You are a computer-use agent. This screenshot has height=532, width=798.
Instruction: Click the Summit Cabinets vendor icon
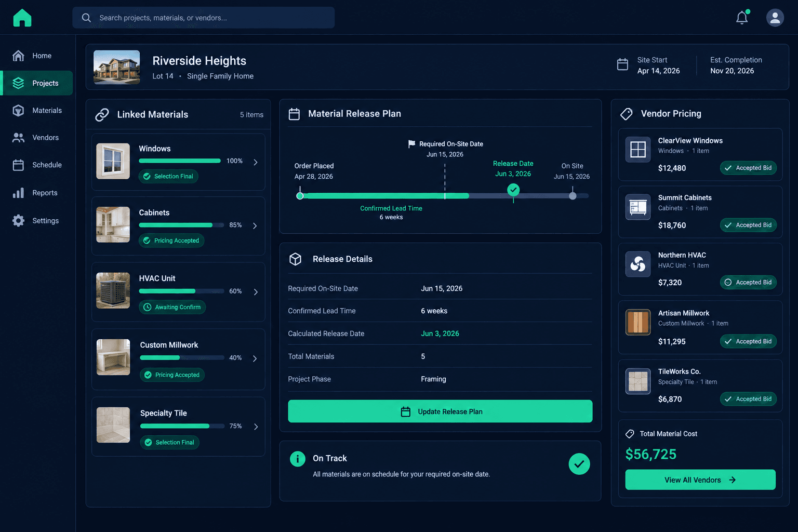tap(638, 207)
